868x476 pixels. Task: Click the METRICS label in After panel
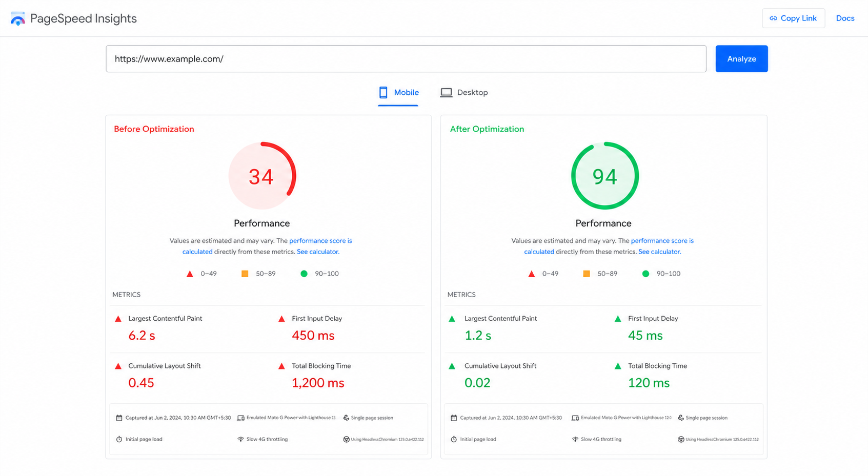(461, 295)
